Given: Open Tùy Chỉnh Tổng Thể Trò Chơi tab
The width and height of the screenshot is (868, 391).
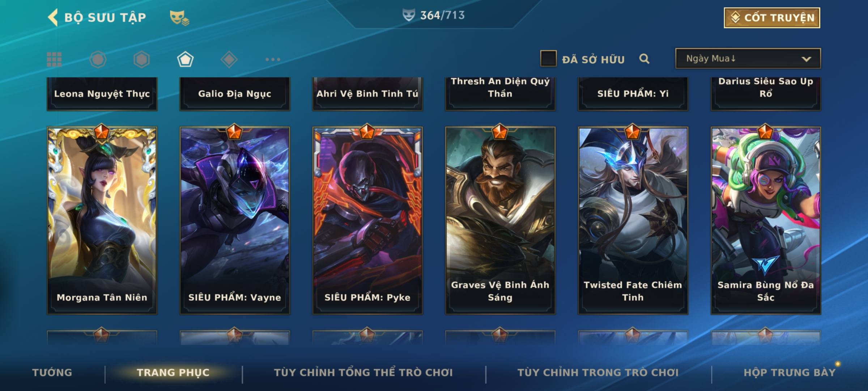Looking at the screenshot, I should pos(363,372).
